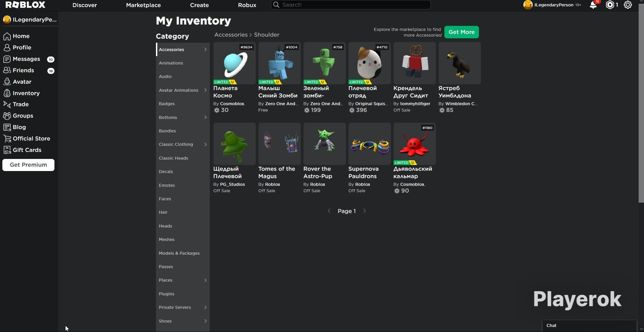This screenshot has height=332, width=644.
Task: Open the ILegendaryPerson username link
Action: pyautogui.click(x=554, y=5)
